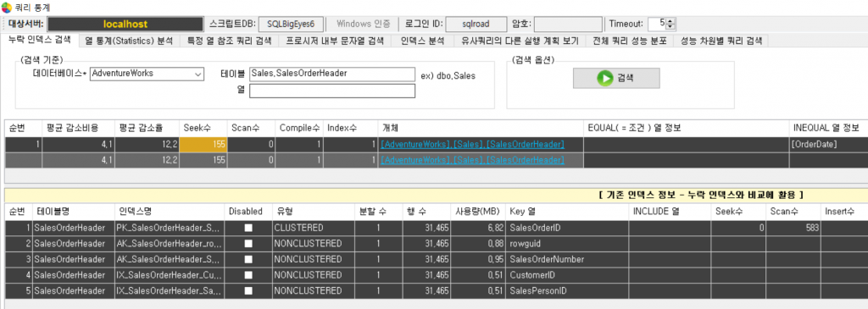Sort by Key 열 column header
868x309 pixels.
pos(567,211)
